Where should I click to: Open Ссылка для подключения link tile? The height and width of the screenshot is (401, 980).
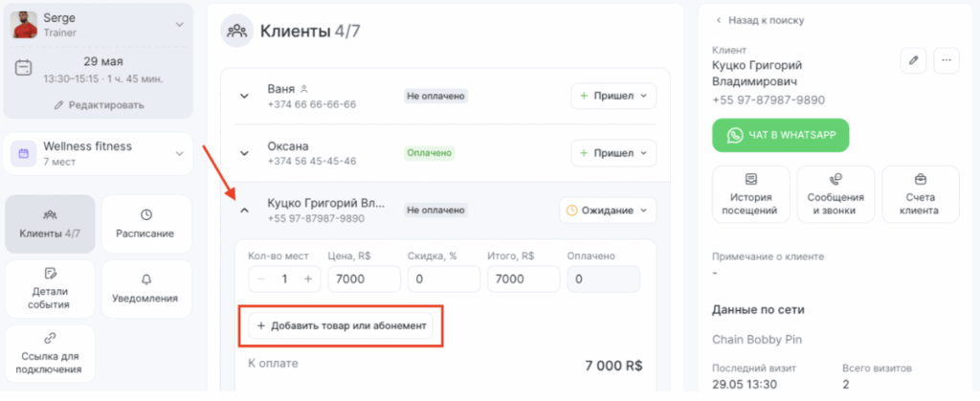[50, 353]
